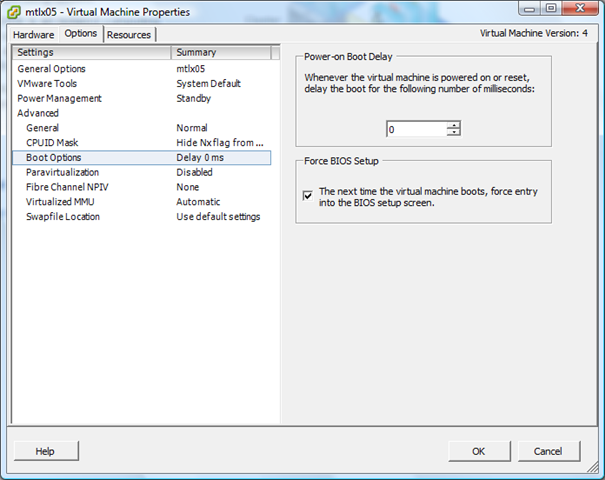Click the VMware window title icon
This screenshot has width=605, height=480.
click(x=14, y=12)
